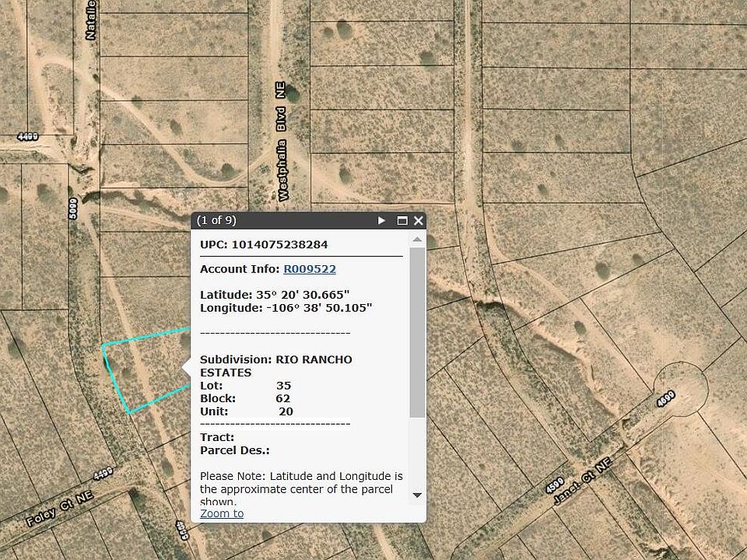Click the 4590 address label near Janet Ct

click(x=555, y=485)
